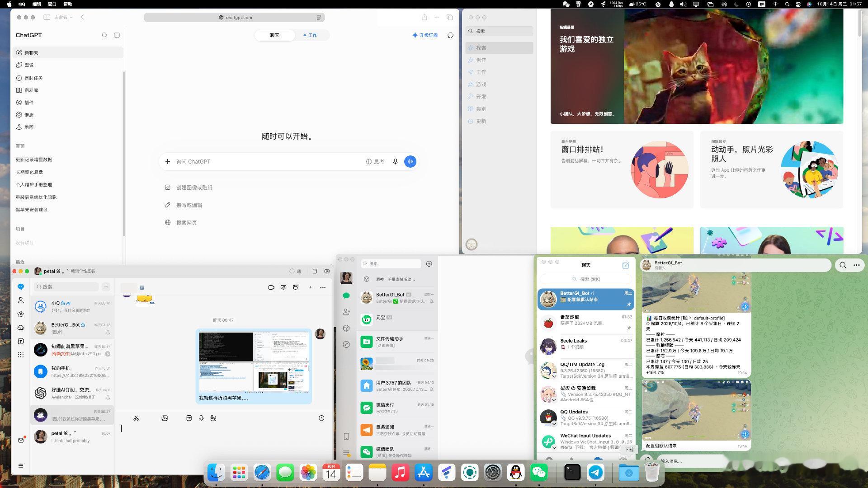Open Control Center toggles in menu bar
This screenshot has height=488, width=868.
click(x=798, y=4)
